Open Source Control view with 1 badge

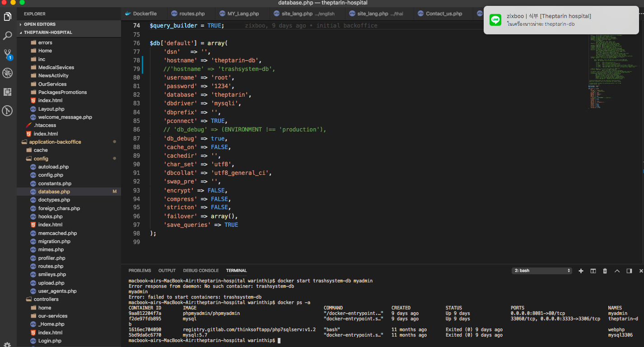pyautogui.click(x=8, y=55)
